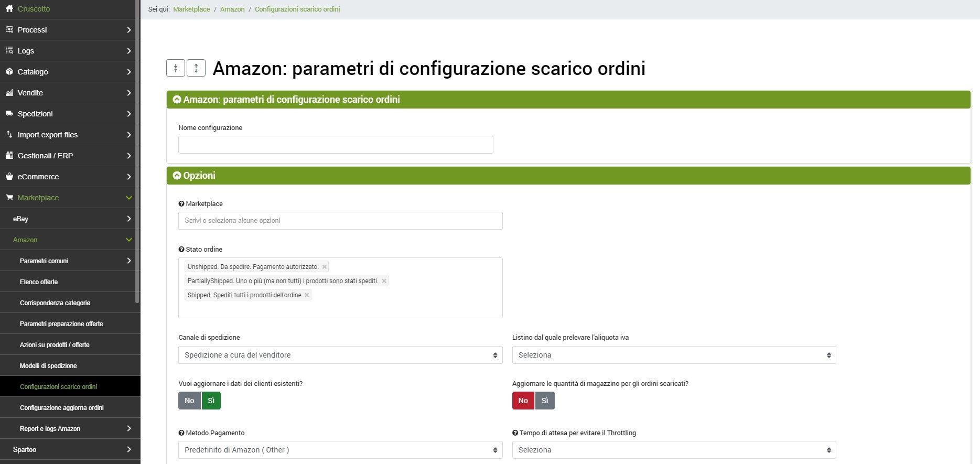Screen dimensions: 980x464
Task: Select Sì for updating existing customer data
Action: pos(211,401)
